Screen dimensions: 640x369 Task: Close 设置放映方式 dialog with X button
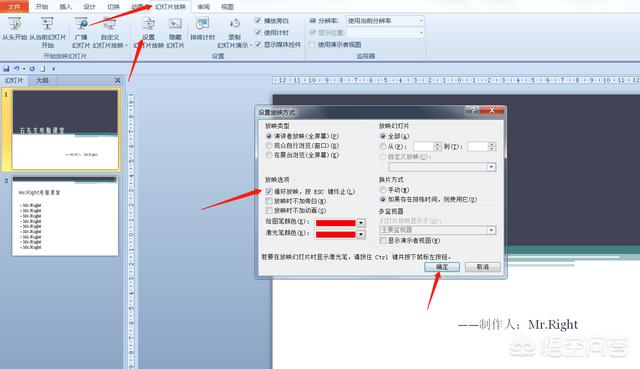(x=492, y=110)
